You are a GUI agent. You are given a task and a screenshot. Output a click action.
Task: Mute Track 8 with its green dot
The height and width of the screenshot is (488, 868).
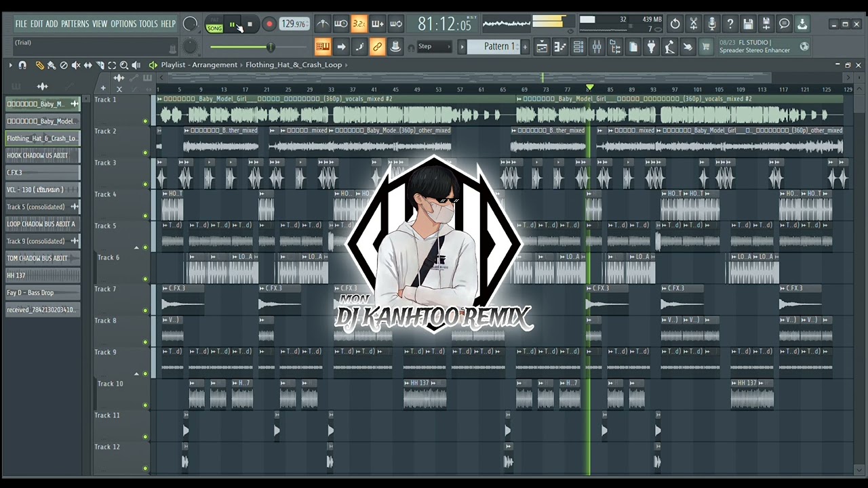tap(145, 342)
